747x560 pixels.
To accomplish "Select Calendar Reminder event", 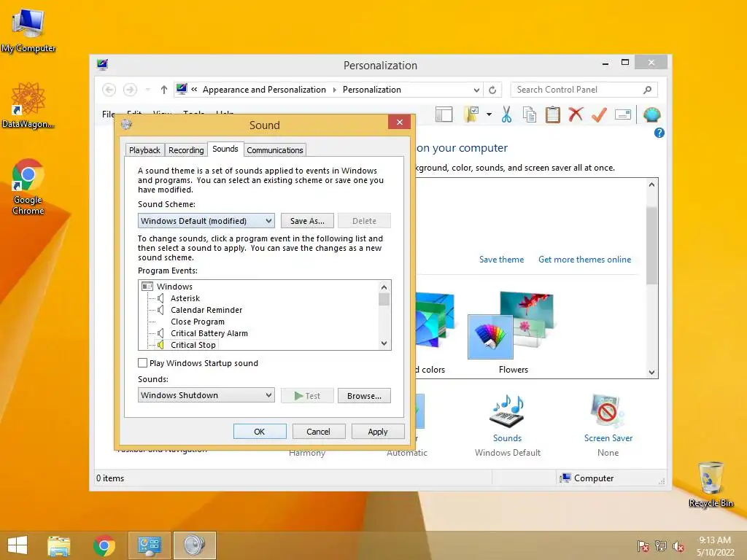I will click(206, 310).
